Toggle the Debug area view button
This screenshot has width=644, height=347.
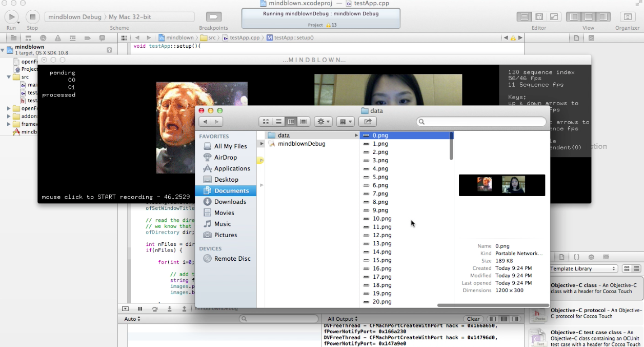(x=589, y=17)
